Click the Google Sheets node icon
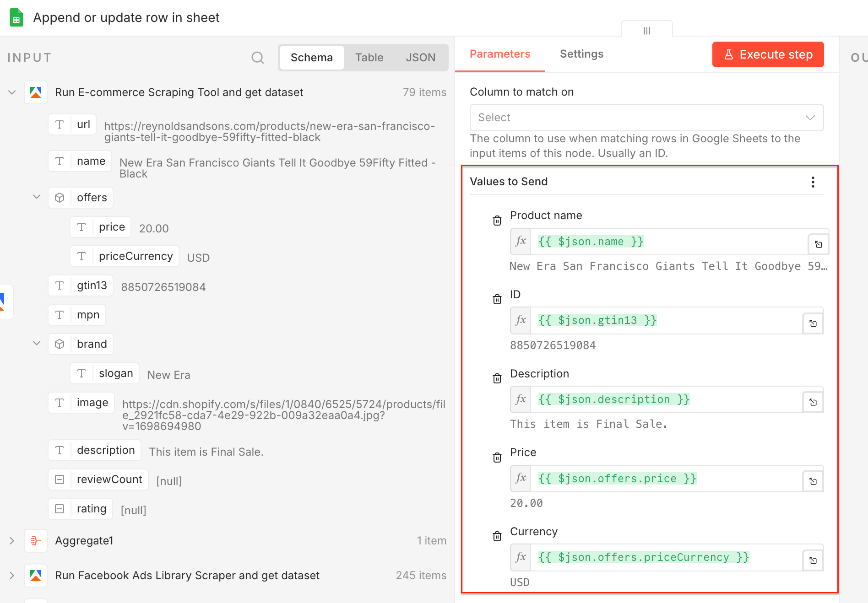The width and height of the screenshot is (868, 603). 16,18
